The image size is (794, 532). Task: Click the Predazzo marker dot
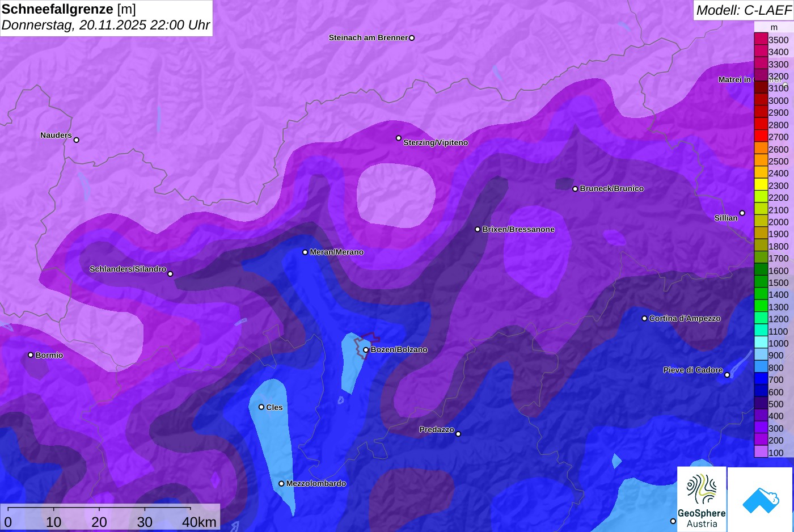click(458, 434)
